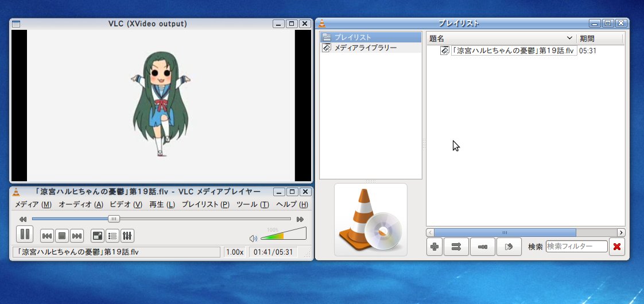
Task: Open ビデオ (V) menu
Action: point(126,204)
